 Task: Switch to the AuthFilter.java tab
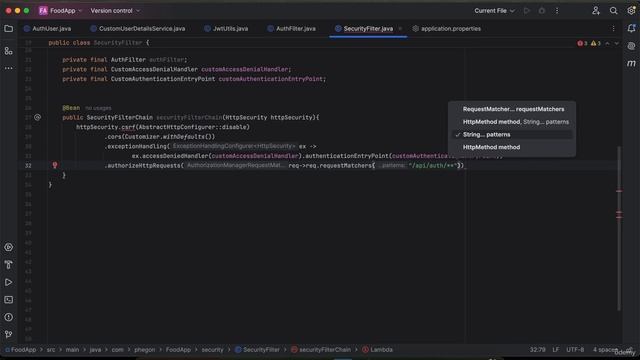(291, 29)
